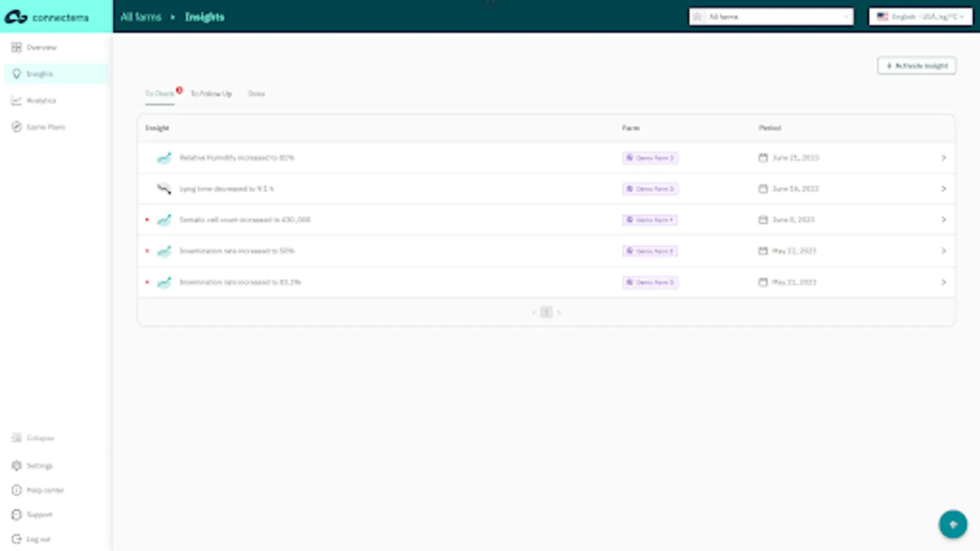Click the round teal floating button
This screenshot has width=980, height=551.
[953, 524]
